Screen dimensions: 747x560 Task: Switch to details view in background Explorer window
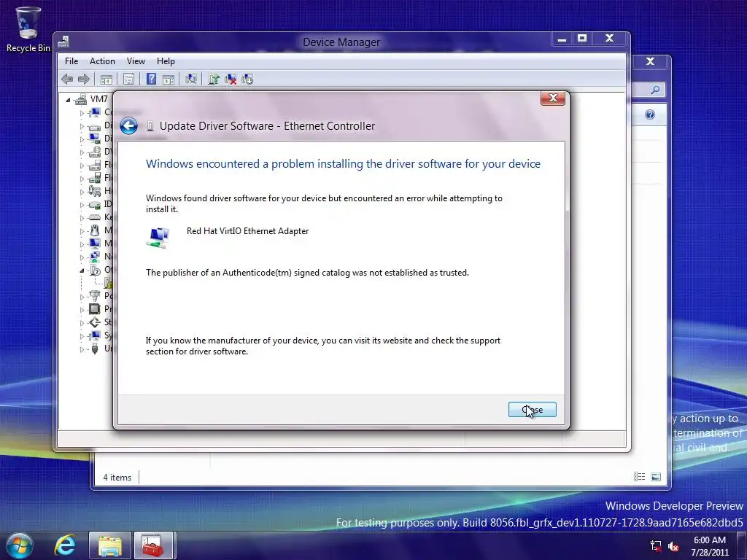[639, 477]
